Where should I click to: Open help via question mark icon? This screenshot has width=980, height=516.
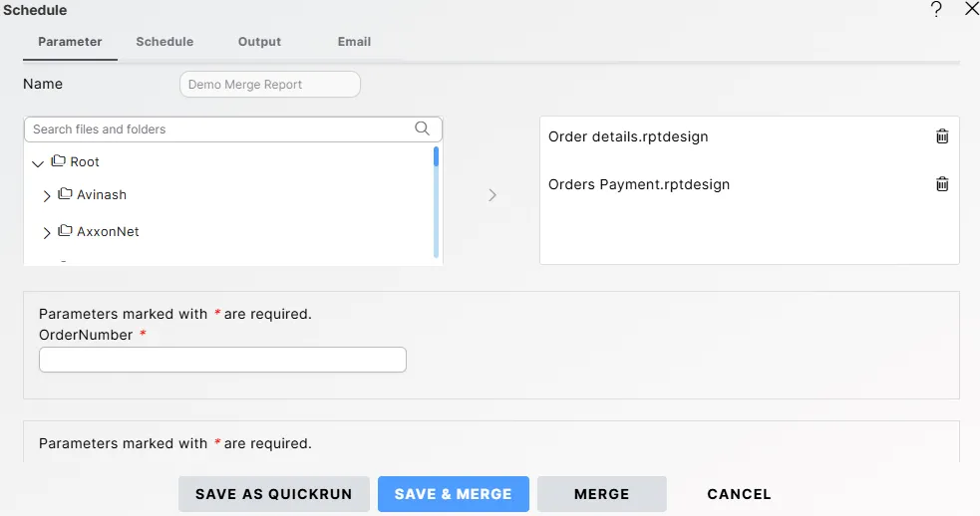click(x=936, y=10)
